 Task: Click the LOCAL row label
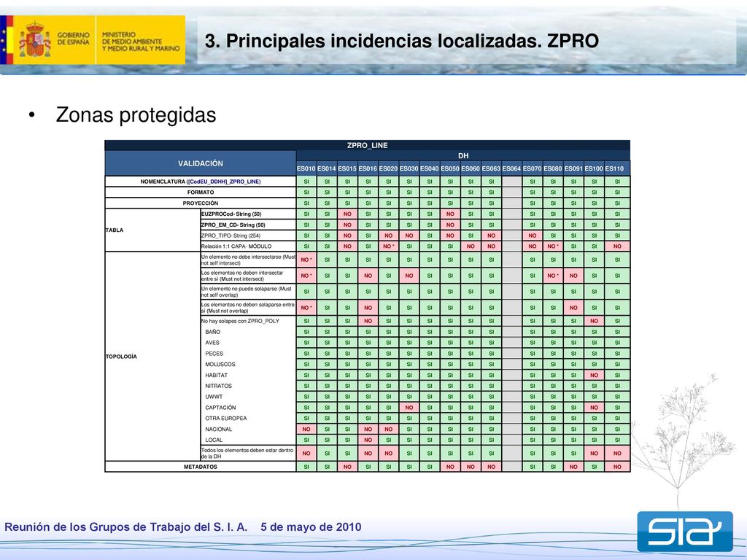point(214,440)
